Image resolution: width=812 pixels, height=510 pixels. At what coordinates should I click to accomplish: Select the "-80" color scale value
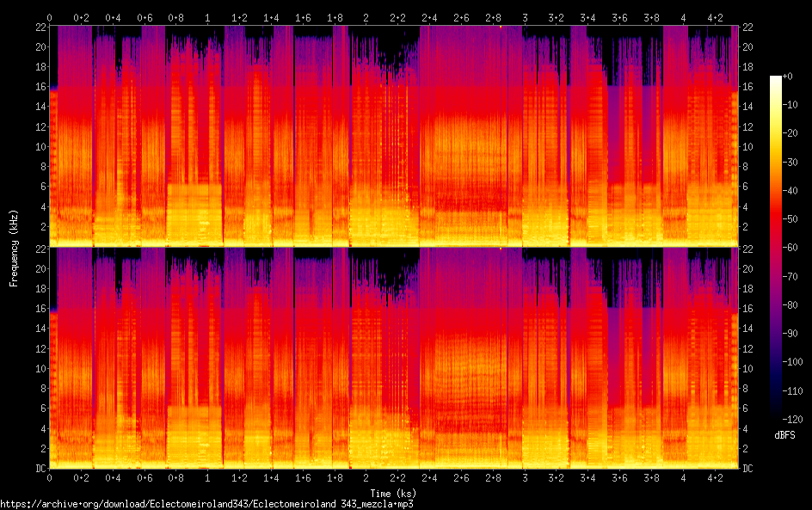(790, 305)
